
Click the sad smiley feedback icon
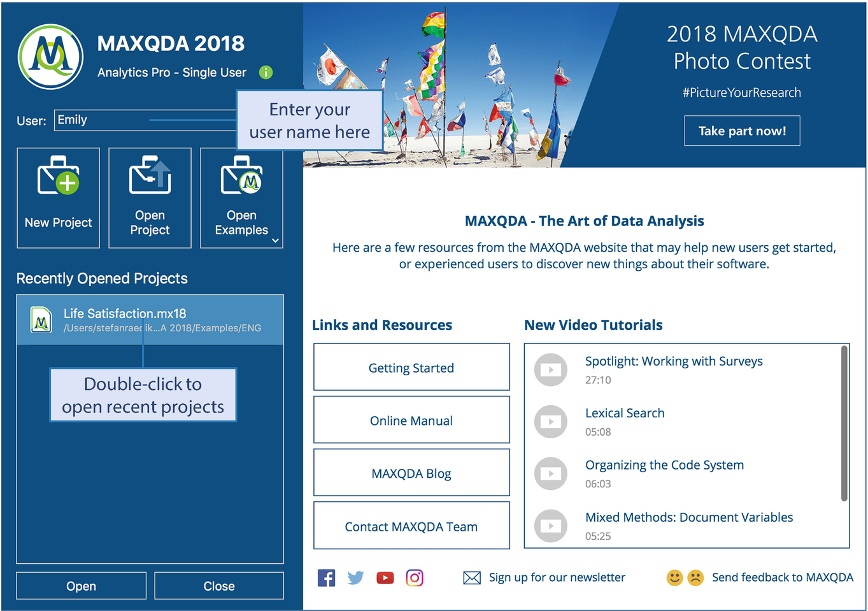tap(695, 578)
